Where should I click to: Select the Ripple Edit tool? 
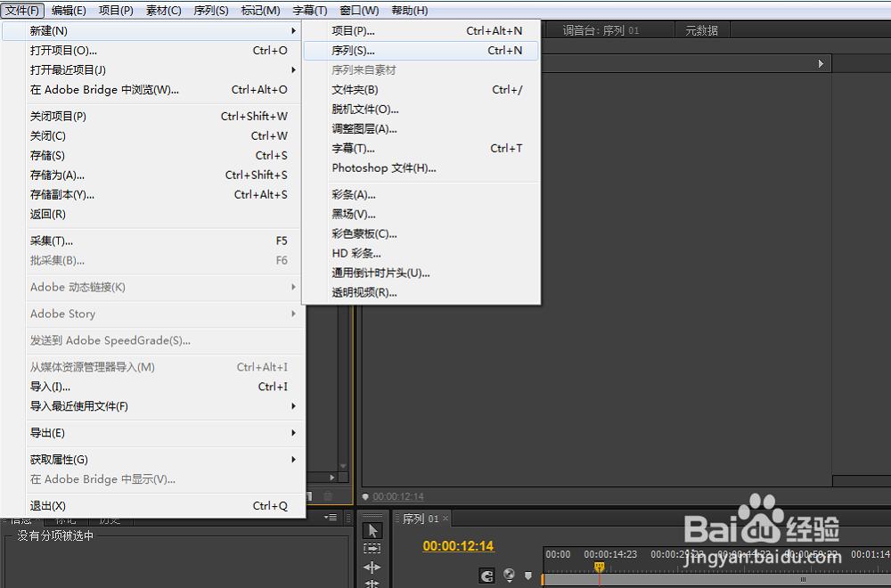(x=372, y=567)
